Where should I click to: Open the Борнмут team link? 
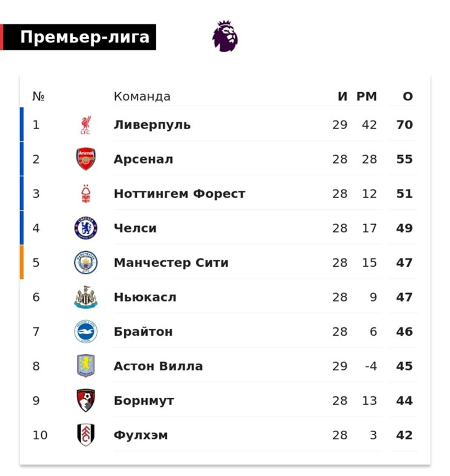click(144, 401)
